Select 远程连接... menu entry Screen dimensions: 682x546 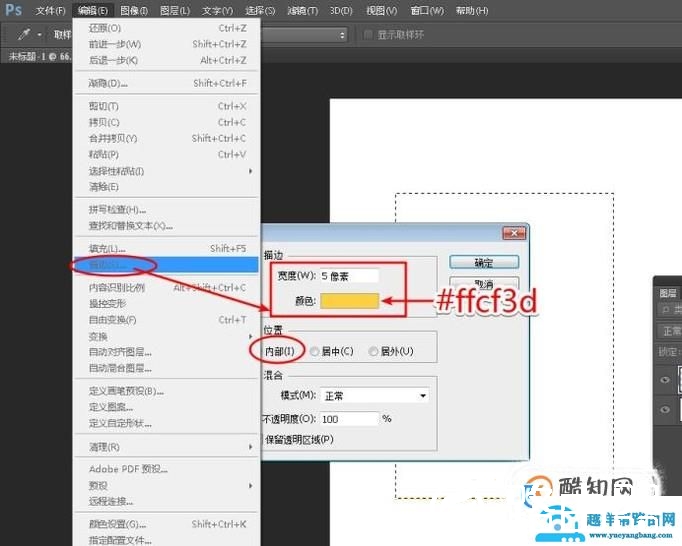click(x=167, y=501)
